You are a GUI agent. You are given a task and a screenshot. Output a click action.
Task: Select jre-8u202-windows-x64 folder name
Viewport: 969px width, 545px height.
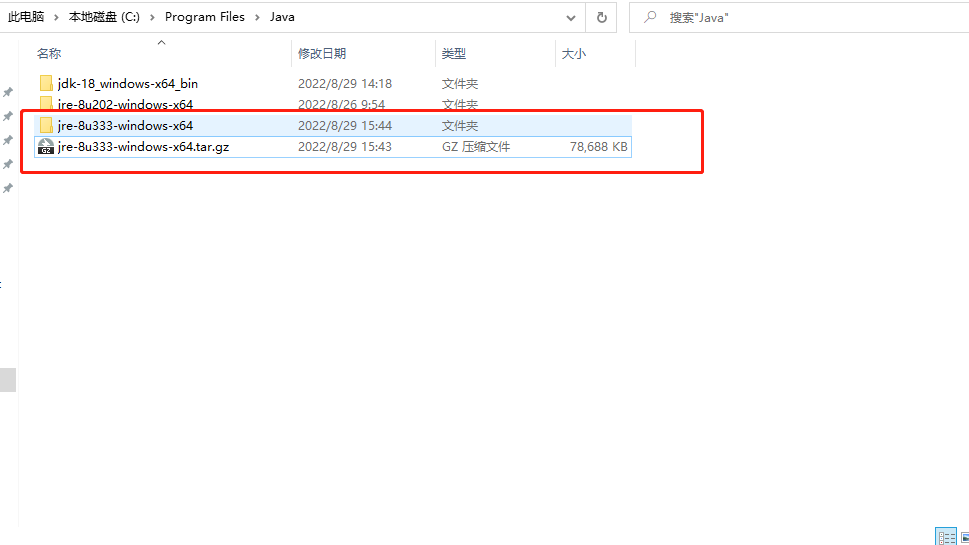tap(125, 104)
